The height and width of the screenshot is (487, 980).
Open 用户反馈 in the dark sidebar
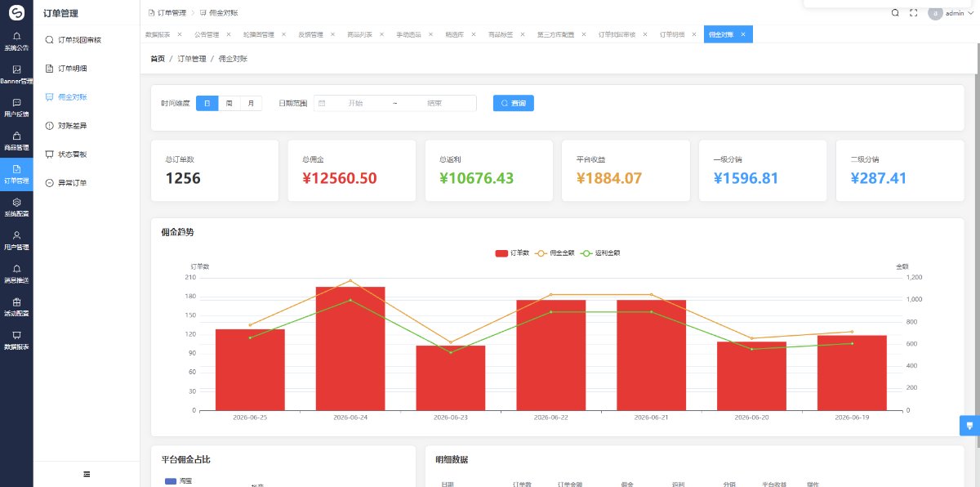[16, 107]
